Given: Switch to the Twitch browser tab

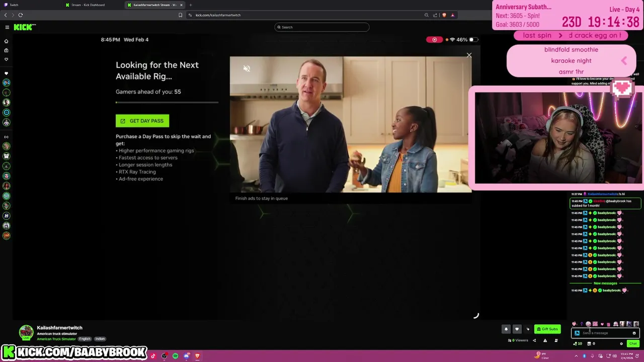Looking at the screenshot, I should tap(30, 5).
